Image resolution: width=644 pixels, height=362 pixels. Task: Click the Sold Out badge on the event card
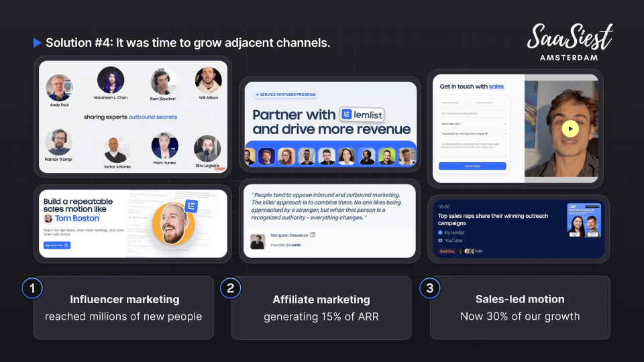pyautogui.click(x=447, y=251)
